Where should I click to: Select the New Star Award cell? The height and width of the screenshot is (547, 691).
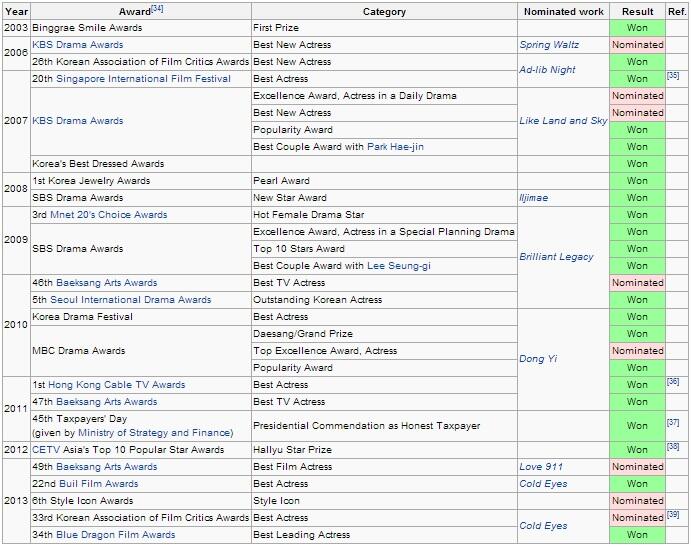[384, 198]
